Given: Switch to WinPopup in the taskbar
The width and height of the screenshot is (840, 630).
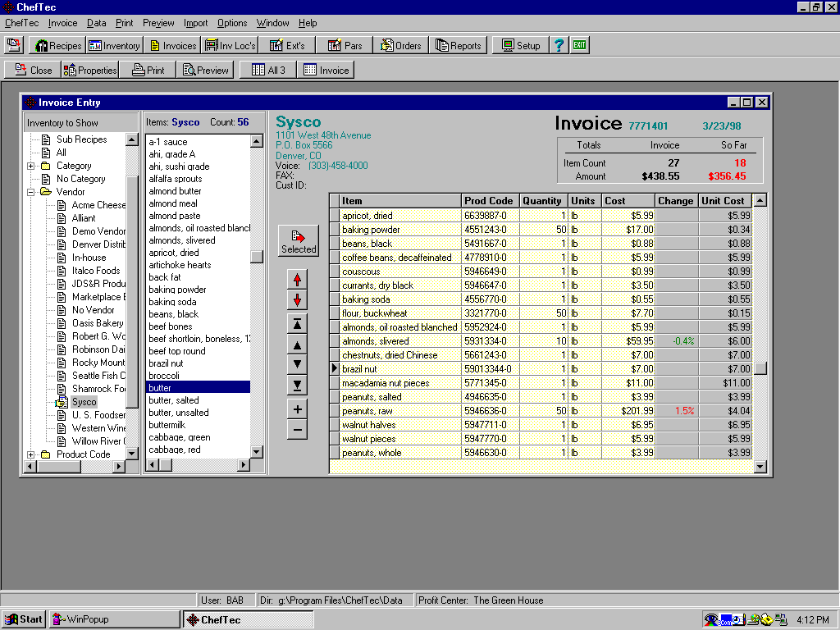Looking at the screenshot, I should [x=115, y=619].
